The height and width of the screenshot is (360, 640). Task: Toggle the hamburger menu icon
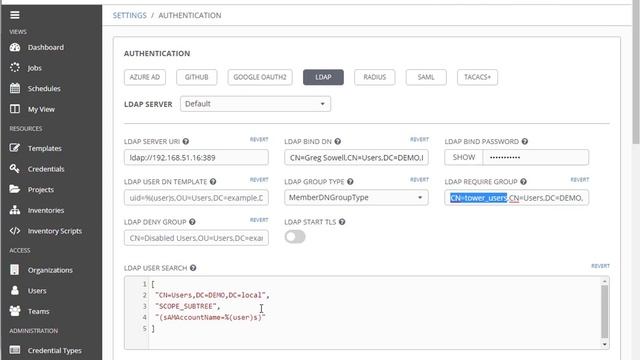(15, 15)
